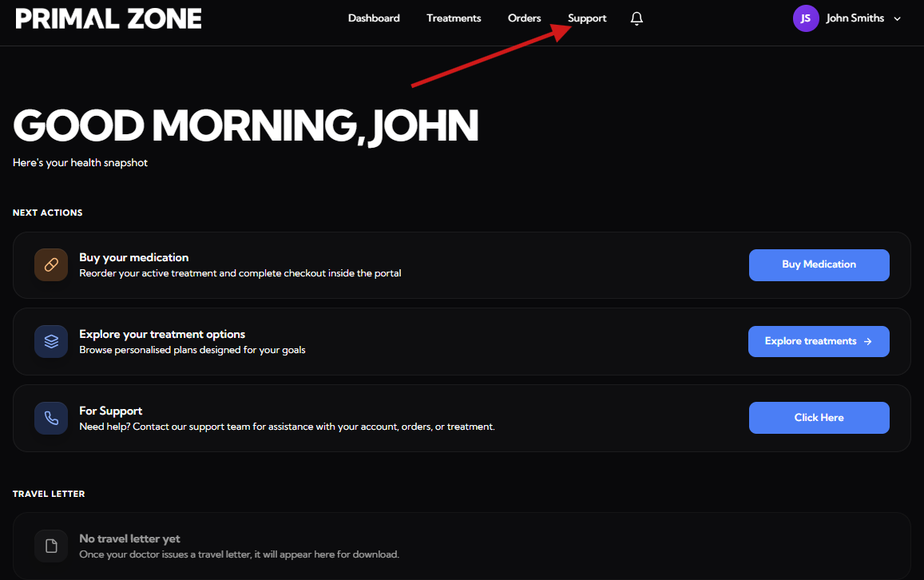Switch to the Orders nav item
This screenshot has height=580, width=924.
[524, 18]
